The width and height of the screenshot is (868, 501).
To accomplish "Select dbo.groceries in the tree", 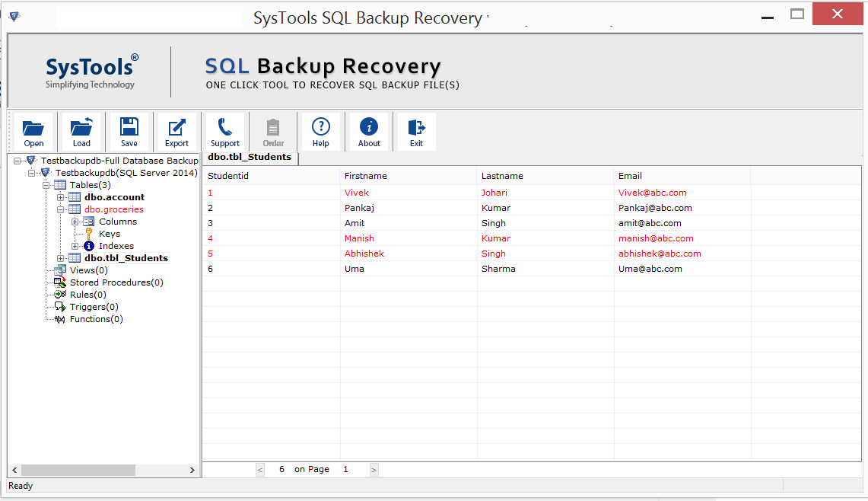I will point(114,209).
